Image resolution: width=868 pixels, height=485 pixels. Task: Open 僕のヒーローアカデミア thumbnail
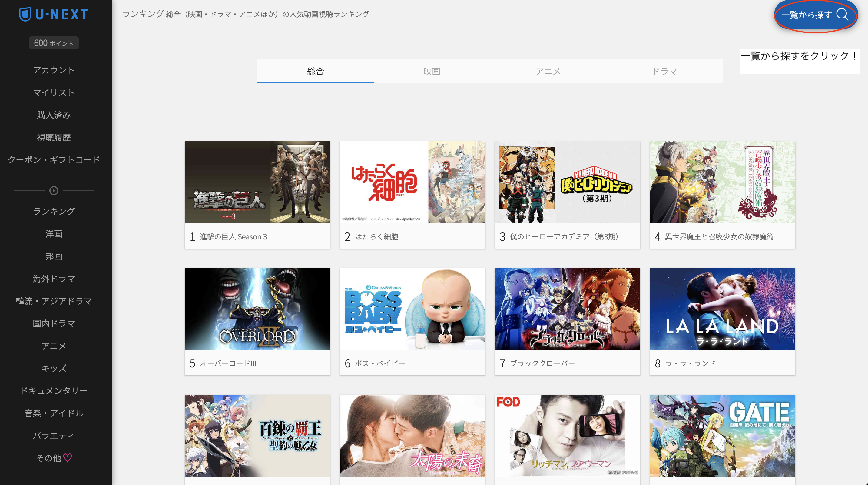(x=568, y=182)
